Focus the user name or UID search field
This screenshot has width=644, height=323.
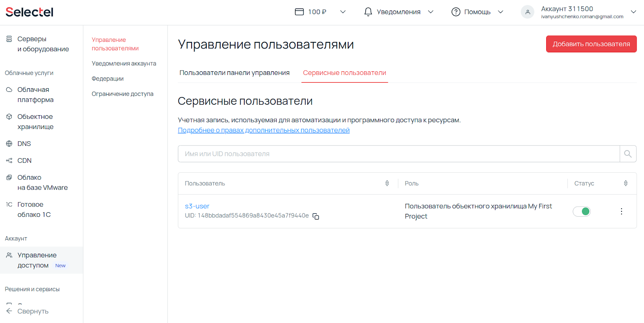(398, 154)
